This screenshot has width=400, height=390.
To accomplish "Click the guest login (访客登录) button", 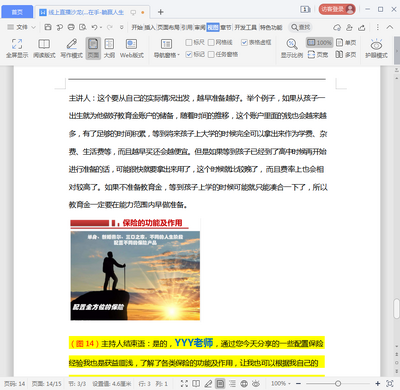I will [x=337, y=9].
